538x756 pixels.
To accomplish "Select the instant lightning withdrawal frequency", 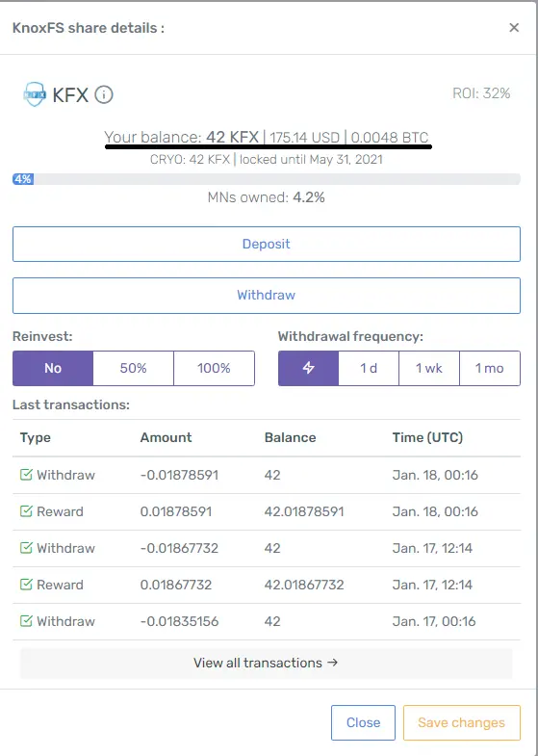I will (308, 368).
